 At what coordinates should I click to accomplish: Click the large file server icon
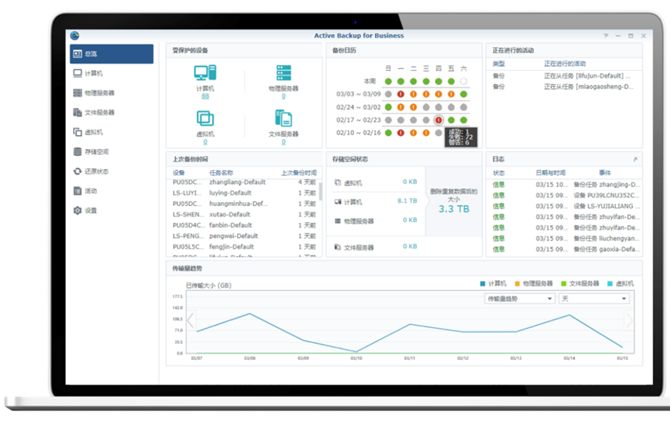click(284, 118)
